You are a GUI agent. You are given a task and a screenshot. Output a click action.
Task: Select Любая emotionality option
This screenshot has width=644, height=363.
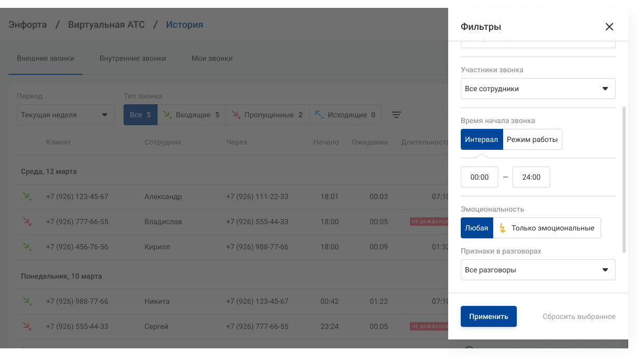click(x=476, y=228)
